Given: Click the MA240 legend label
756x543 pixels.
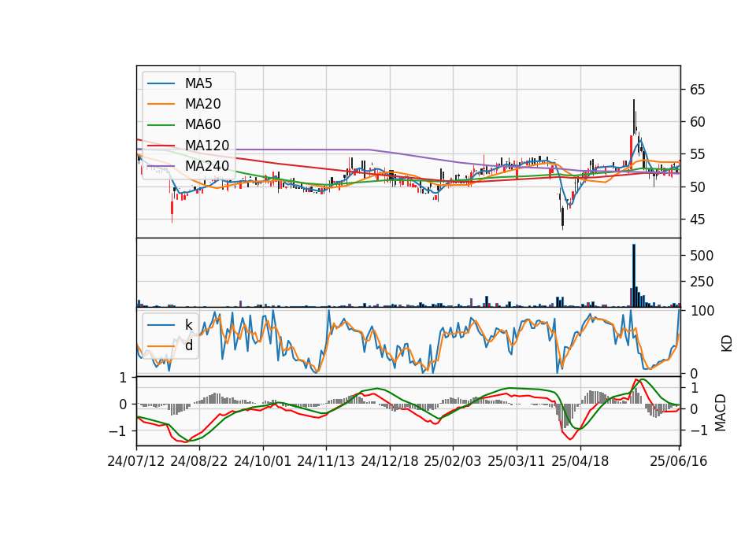Looking at the screenshot, I should (x=207, y=166).
